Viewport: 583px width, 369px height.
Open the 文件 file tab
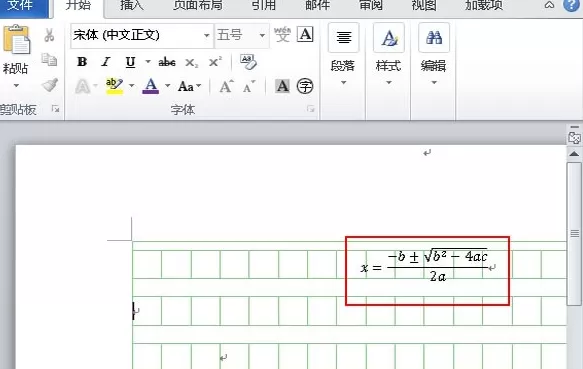(x=20, y=6)
